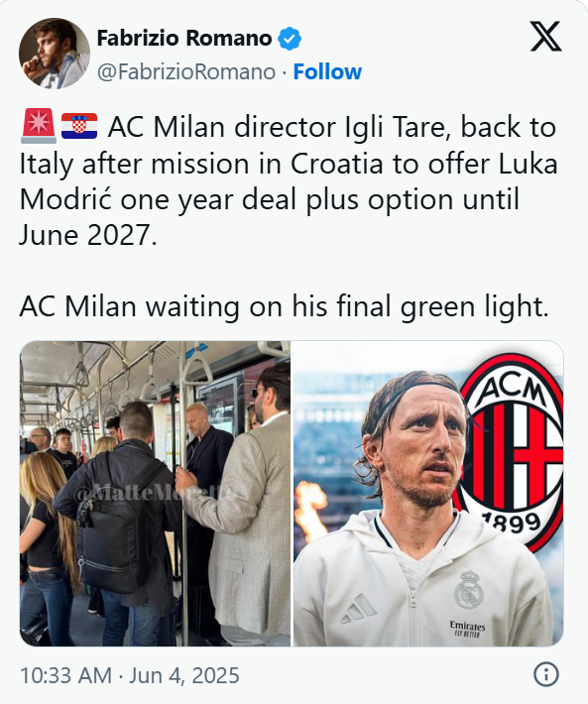Follow Fabrizio Romano via the Follow link
Viewport: 588px width, 704px height.
point(327,71)
